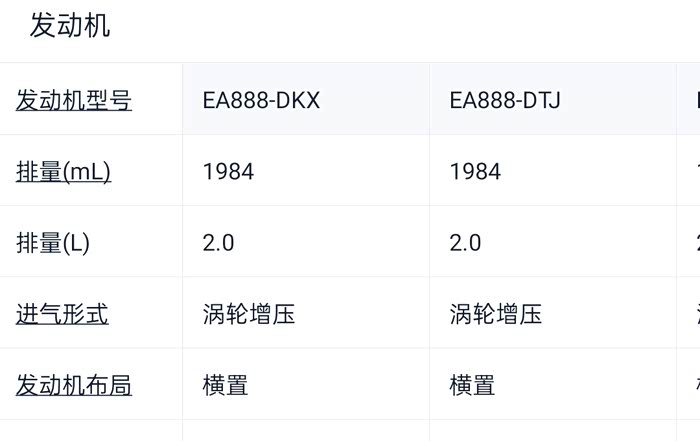This screenshot has height=441, width=700.
Task: Select 2.0 displacement in EA888-DTJ column
Action: click(x=465, y=243)
